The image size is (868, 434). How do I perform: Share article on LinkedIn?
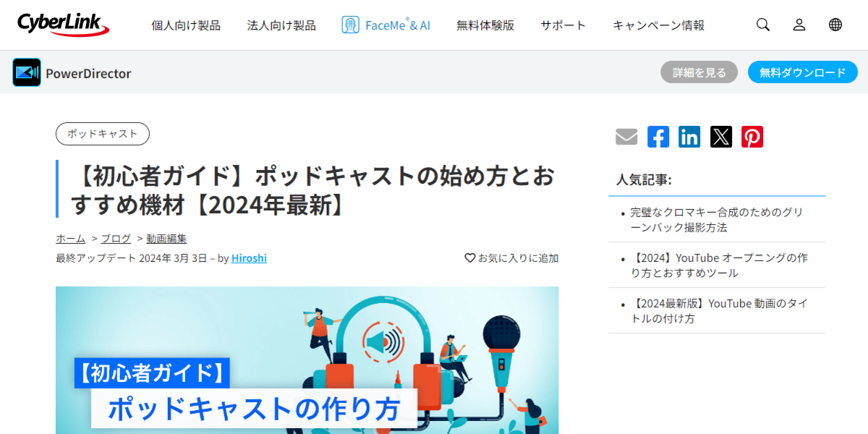point(689,137)
